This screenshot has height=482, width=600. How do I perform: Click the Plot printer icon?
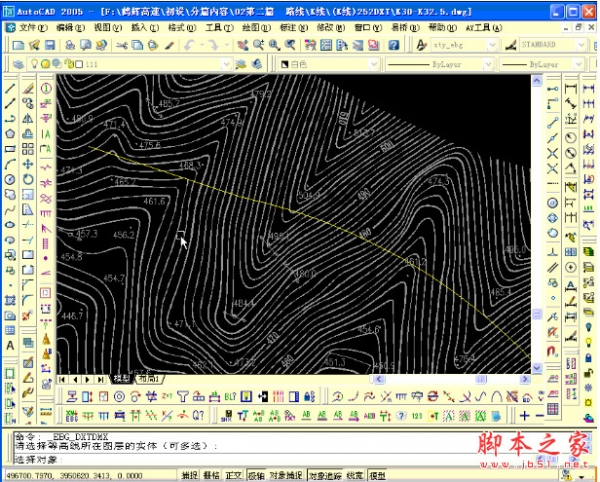70,45
